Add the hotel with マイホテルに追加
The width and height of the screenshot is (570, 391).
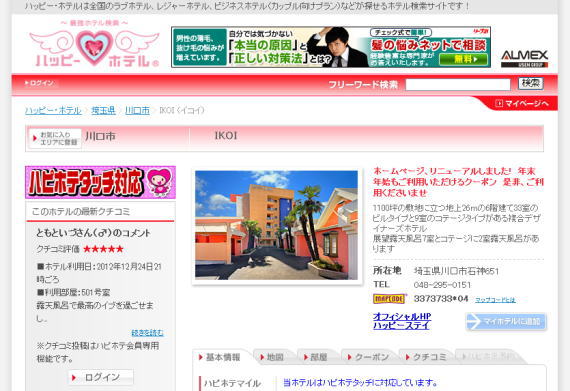(x=506, y=322)
